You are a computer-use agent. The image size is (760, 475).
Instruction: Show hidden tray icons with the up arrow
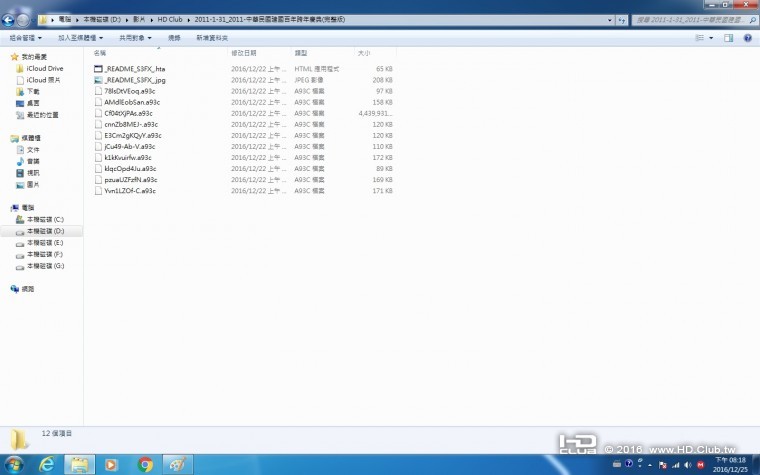(650, 465)
